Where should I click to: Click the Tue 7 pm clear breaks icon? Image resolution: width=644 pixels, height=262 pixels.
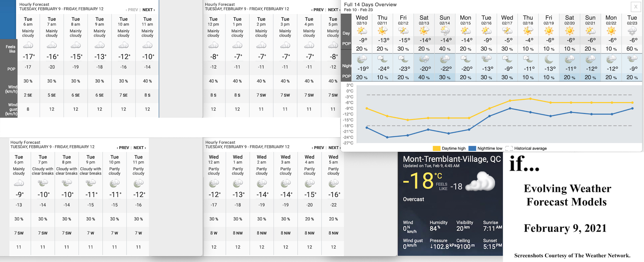click(43, 183)
